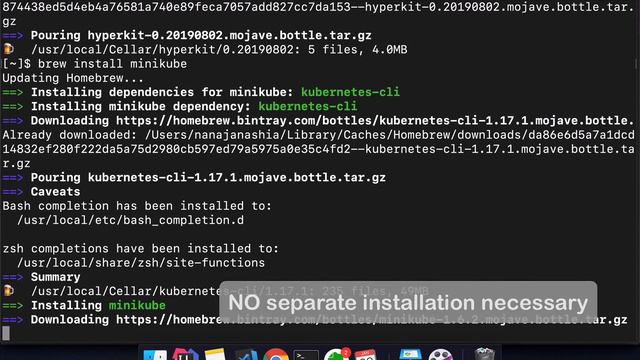Click the green 'minikube' in Installing line
The height and width of the screenshot is (360, 640).
pos(137,305)
